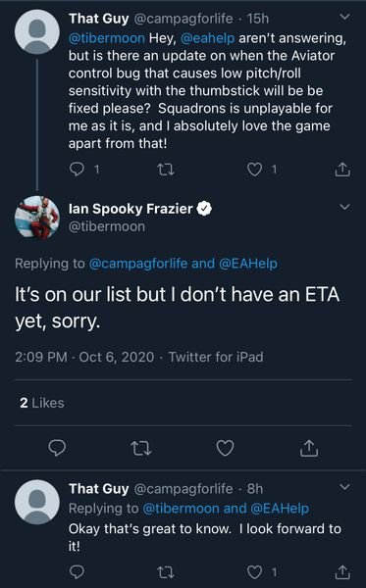Open the @tibermoon handle under Ian's name
This screenshot has width=366, height=588.
(x=107, y=226)
